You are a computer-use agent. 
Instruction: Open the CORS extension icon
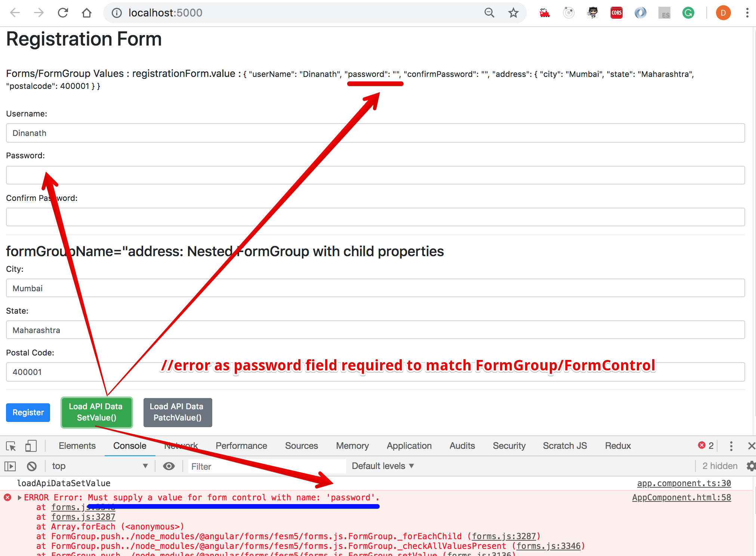point(616,13)
